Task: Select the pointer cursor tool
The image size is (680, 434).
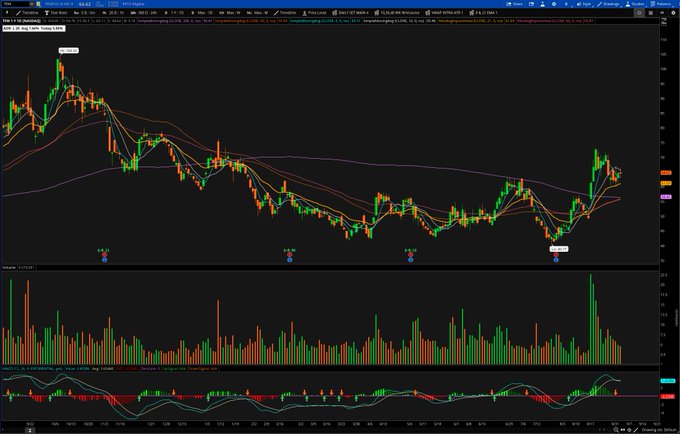Action: tap(7, 13)
